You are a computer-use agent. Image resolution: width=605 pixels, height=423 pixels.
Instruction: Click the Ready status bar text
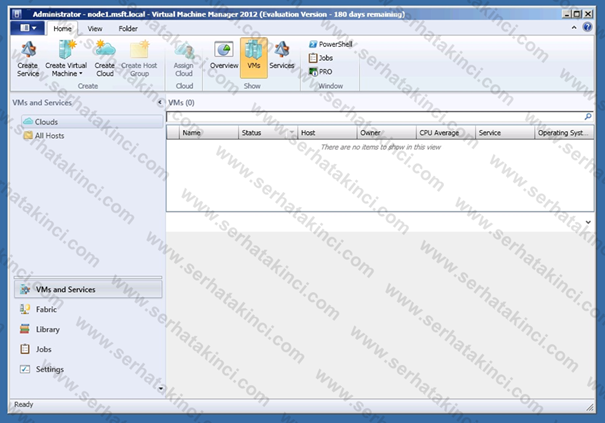[x=24, y=404]
